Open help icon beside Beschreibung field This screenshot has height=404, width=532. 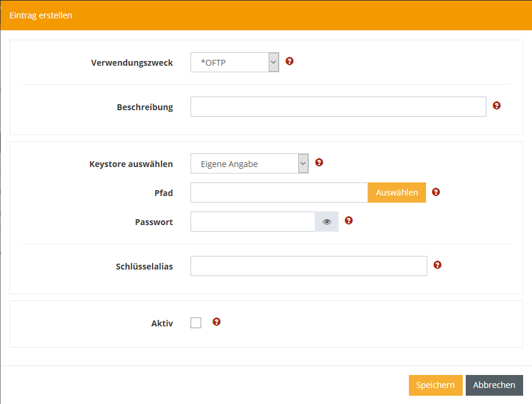(496, 105)
